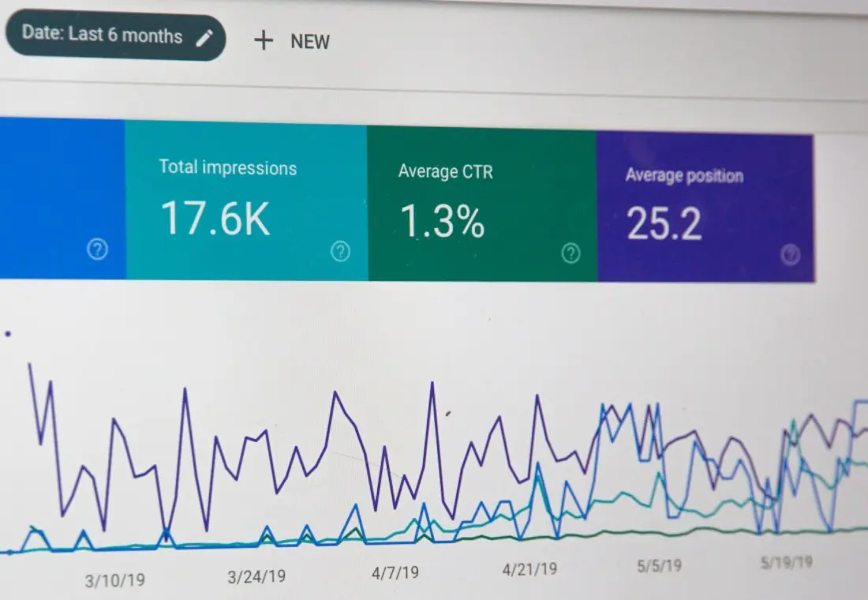Click the plus icon beside NEW
This screenshot has width=868, height=600.
pos(263,41)
